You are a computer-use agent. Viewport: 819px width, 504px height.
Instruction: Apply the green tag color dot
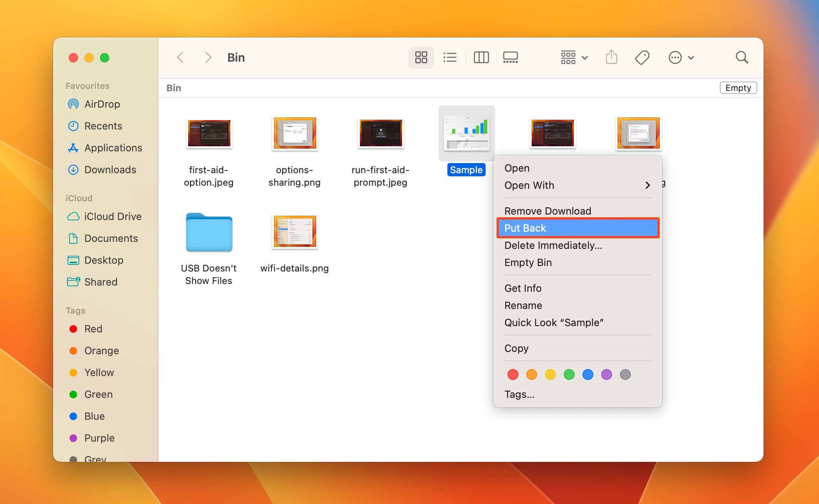click(569, 375)
